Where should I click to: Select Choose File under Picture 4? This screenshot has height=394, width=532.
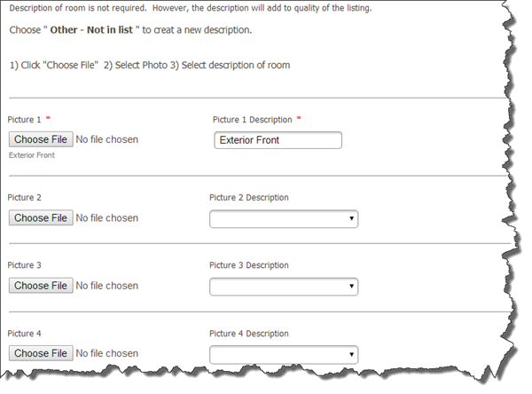click(40, 353)
